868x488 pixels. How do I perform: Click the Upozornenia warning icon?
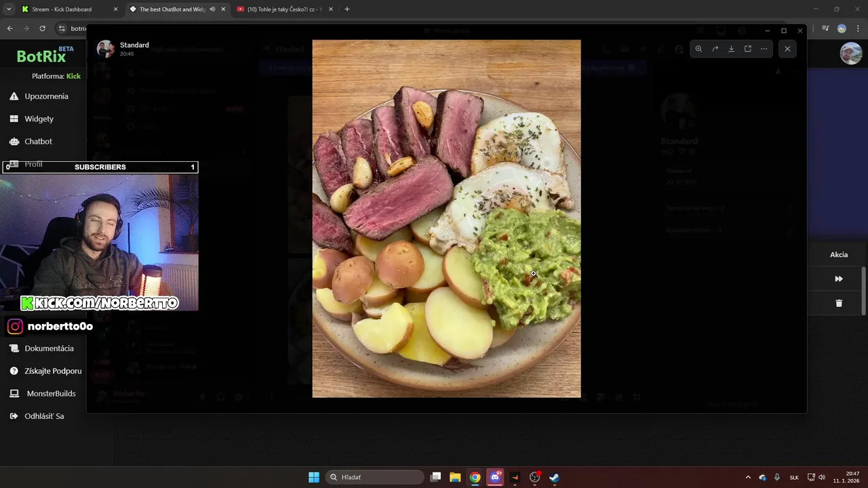point(14,96)
